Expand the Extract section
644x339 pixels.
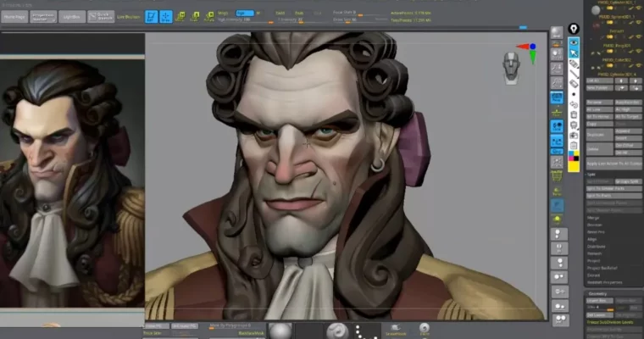click(x=593, y=275)
